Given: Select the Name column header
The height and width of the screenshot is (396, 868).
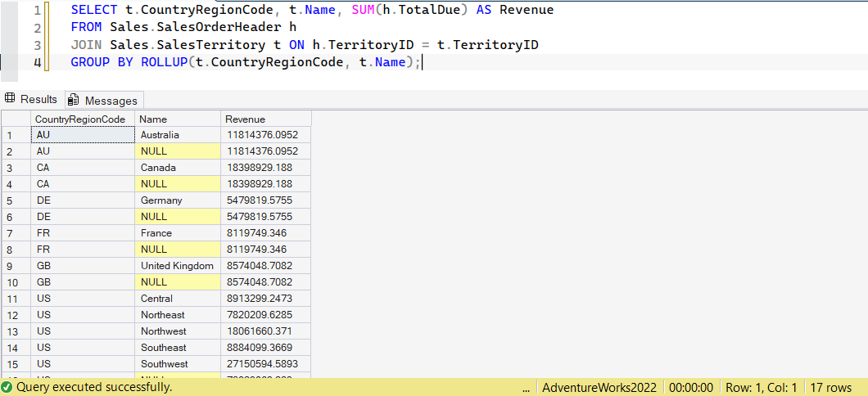Looking at the screenshot, I should pyautogui.click(x=178, y=119).
